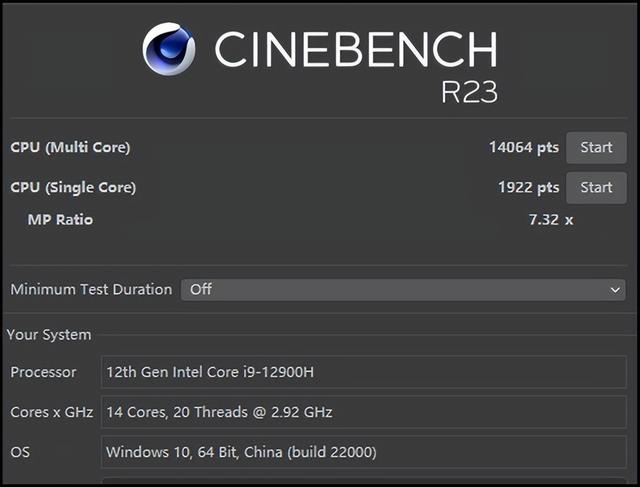The image size is (640, 487).
Task: Click the R23 version label
Action: [469, 92]
